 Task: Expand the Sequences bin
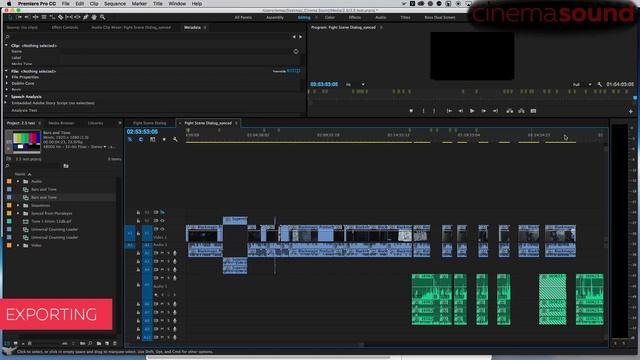click(18, 205)
